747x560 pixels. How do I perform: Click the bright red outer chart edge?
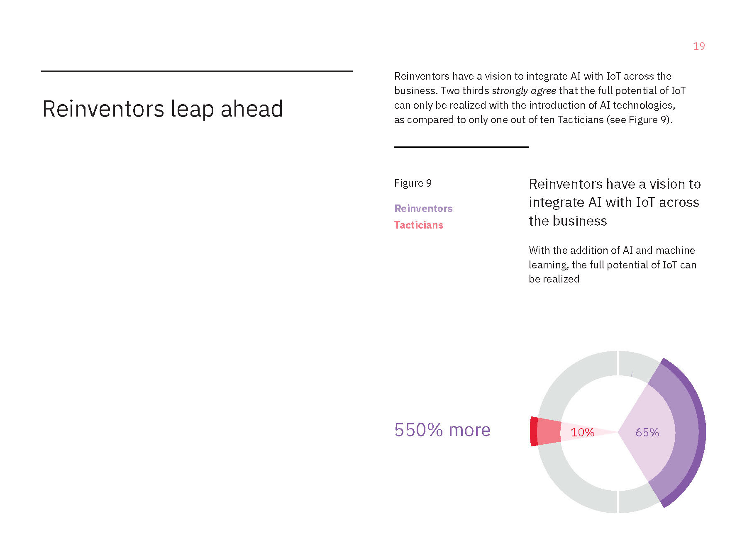click(x=534, y=431)
